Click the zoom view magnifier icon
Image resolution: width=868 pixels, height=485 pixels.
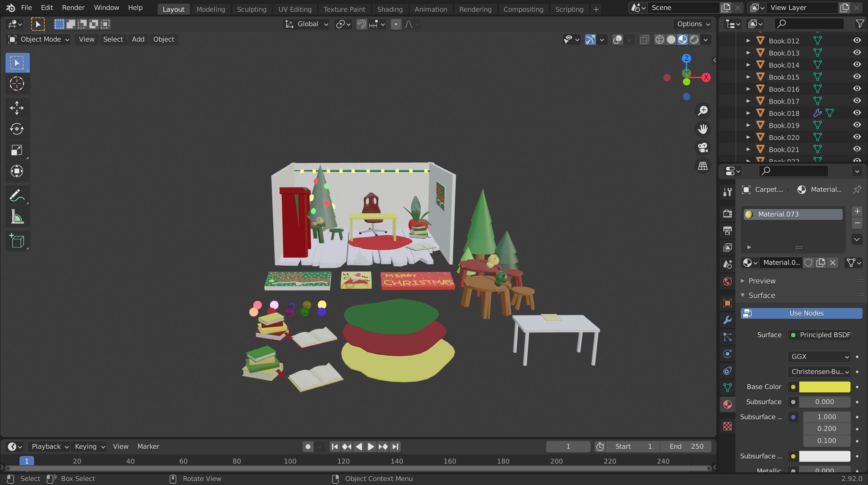coord(703,111)
